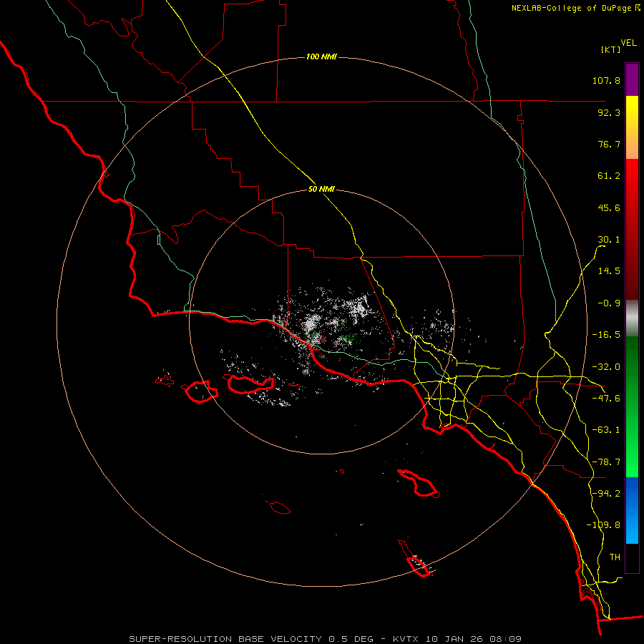Click the -32.0 legend value
The image size is (644, 644).
click(606, 367)
